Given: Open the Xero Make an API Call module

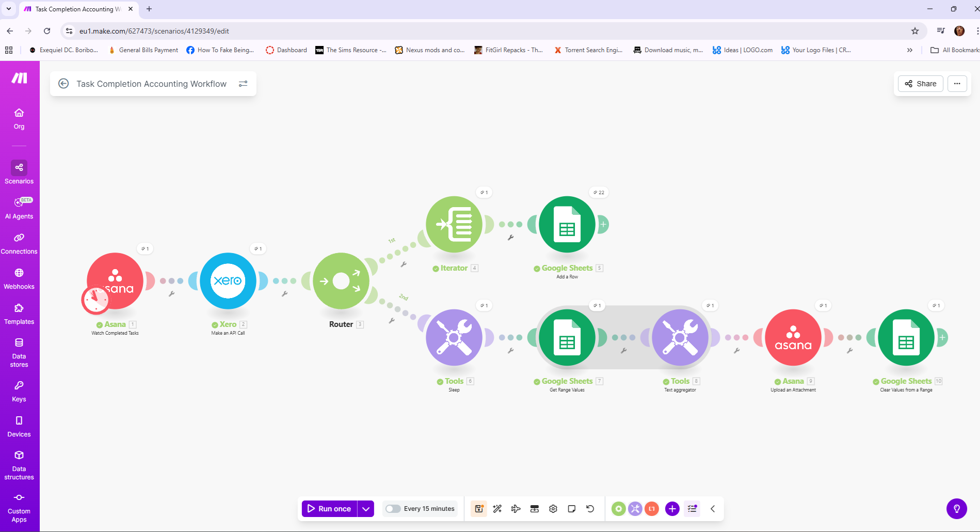Looking at the screenshot, I should coord(228,280).
